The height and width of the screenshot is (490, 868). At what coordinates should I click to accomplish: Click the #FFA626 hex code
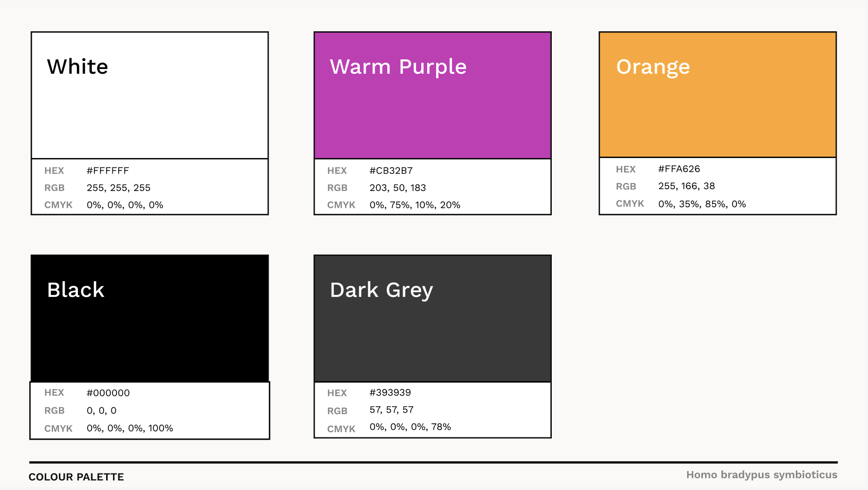(679, 169)
